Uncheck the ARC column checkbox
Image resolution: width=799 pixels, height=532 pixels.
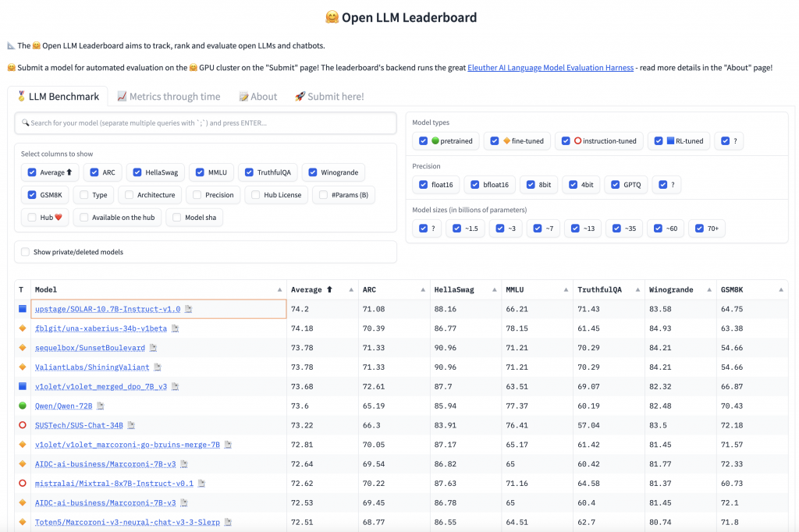pyautogui.click(x=94, y=172)
